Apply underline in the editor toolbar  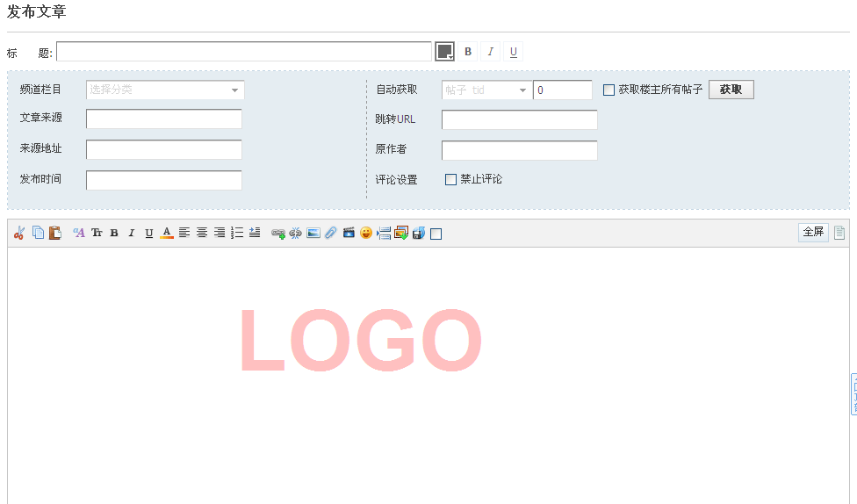point(148,233)
